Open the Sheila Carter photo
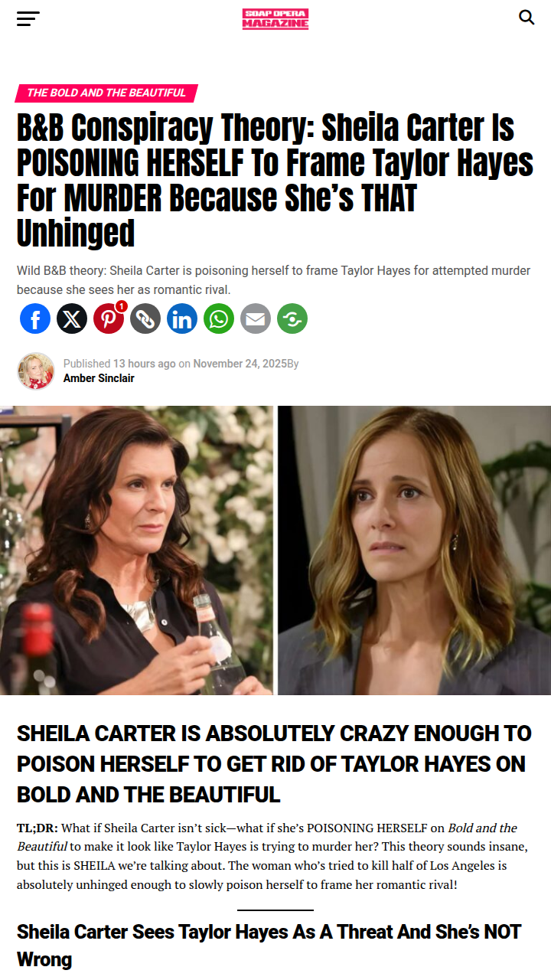551x980 pixels. 136,550
